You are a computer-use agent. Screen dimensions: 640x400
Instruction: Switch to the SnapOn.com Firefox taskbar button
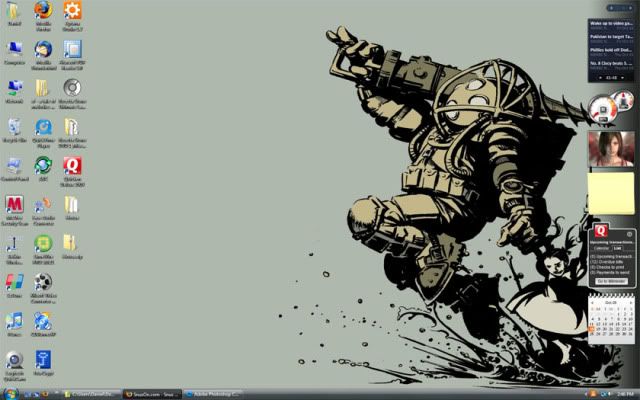coord(152,394)
